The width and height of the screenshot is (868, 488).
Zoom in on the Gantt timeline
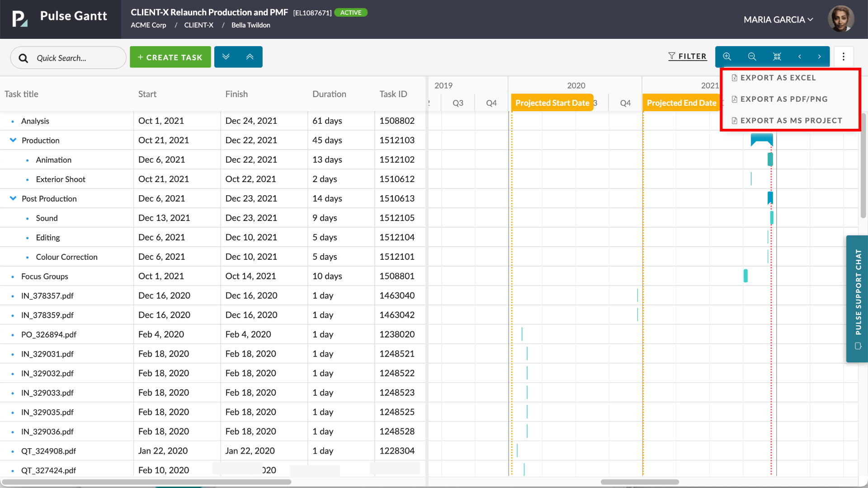pyautogui.click(x=727, y=56)
